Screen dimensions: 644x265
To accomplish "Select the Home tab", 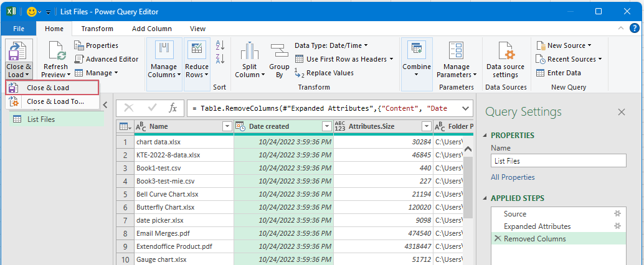I will [54, 29].
